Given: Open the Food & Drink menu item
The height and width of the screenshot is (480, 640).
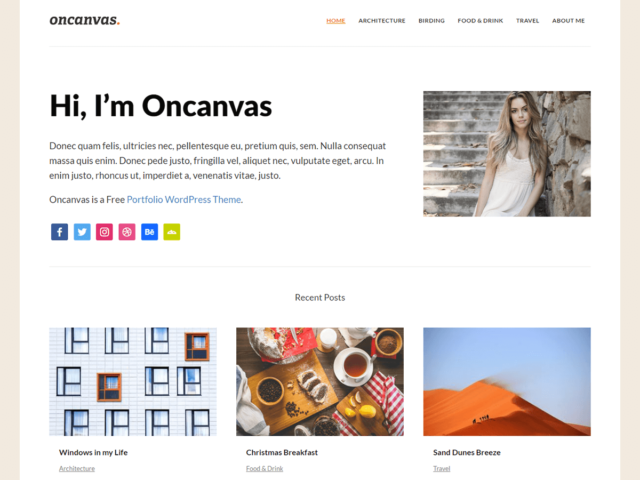Looking at the screenshot, I should (480, 20).
